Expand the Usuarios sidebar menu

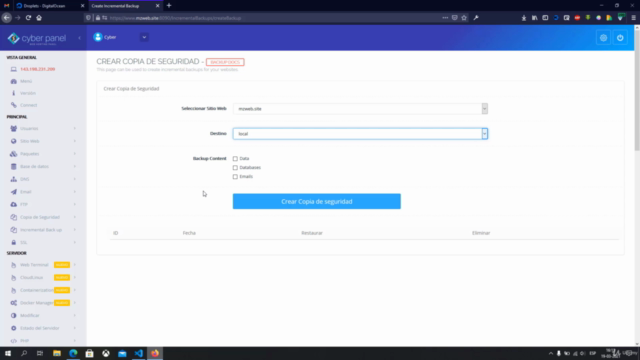point(75,129)
